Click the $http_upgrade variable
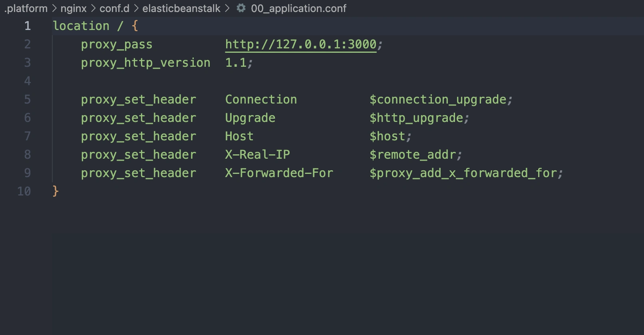The height and width of the screenshot is (335, 644). tap(416, 118)
